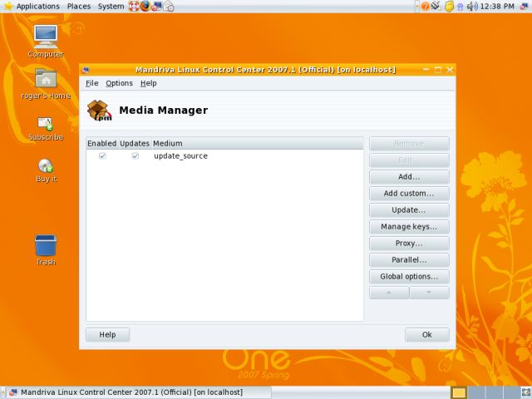Open Proxy... settings
The height and width of the screenshot is (399, 532).
409,244
